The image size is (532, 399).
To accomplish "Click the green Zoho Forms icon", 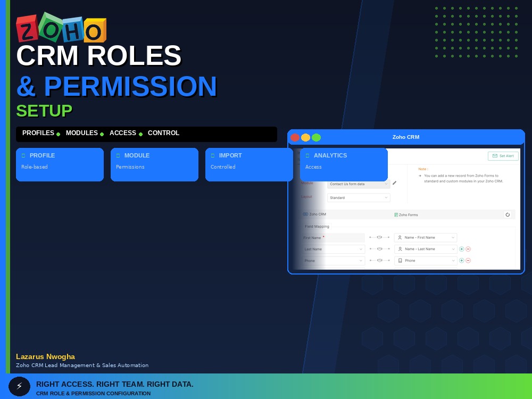I will pyautogui.click(x=396, y=215).
